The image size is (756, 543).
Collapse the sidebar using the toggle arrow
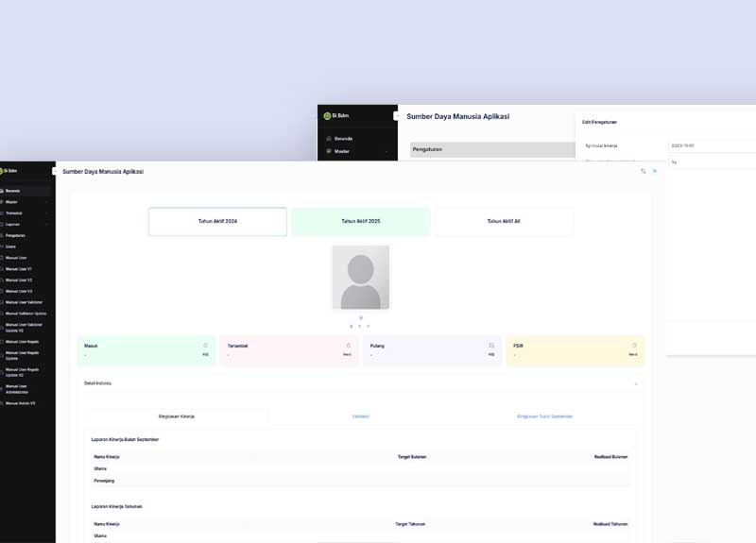click(x=54, y=171)
